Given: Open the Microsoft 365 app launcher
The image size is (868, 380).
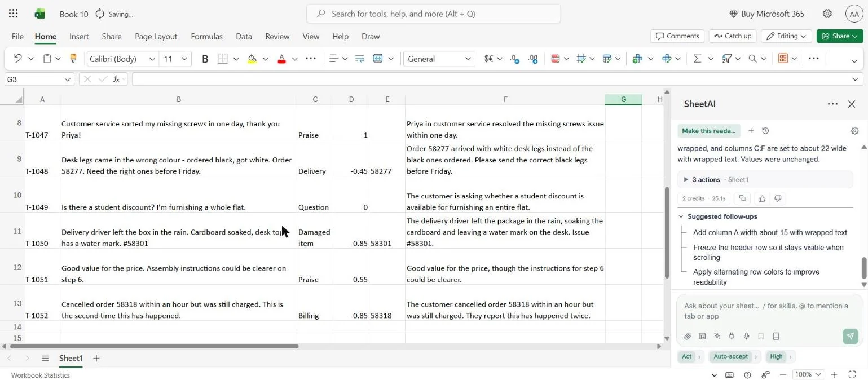Looking at the screenshot, I should [x=14, y=14].
